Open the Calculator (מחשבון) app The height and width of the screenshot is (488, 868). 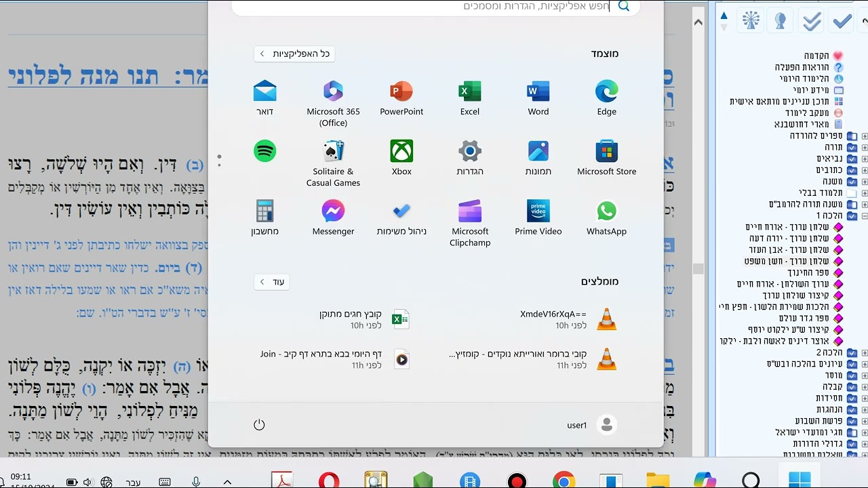pos(264,218)
